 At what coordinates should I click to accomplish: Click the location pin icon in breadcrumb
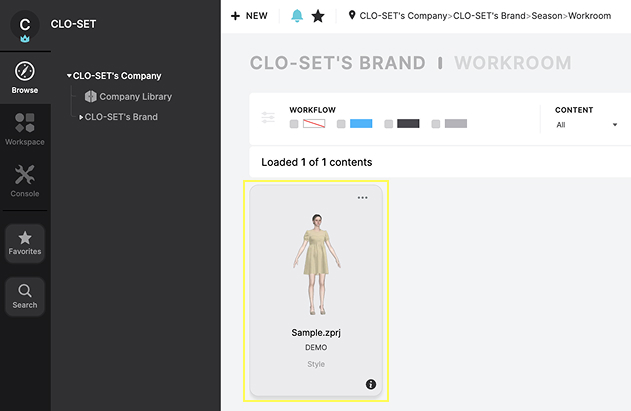pos(352,15)
